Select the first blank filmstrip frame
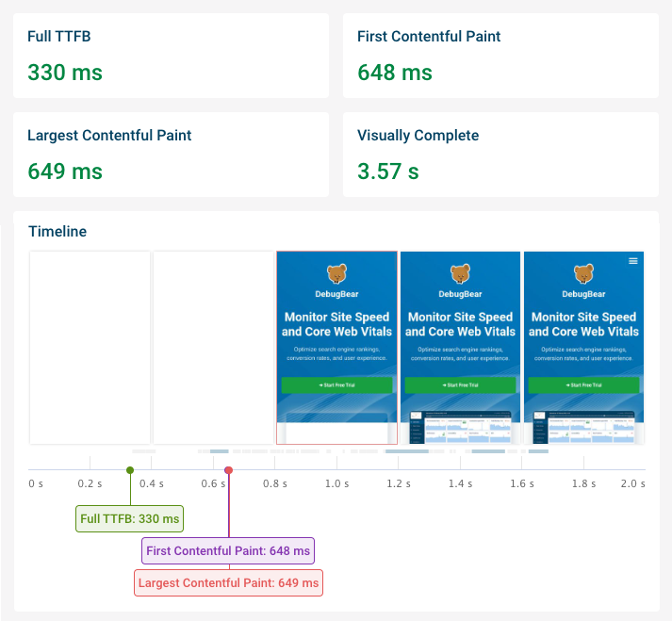Screen dimensions: 672x621 tap(90, 348)
